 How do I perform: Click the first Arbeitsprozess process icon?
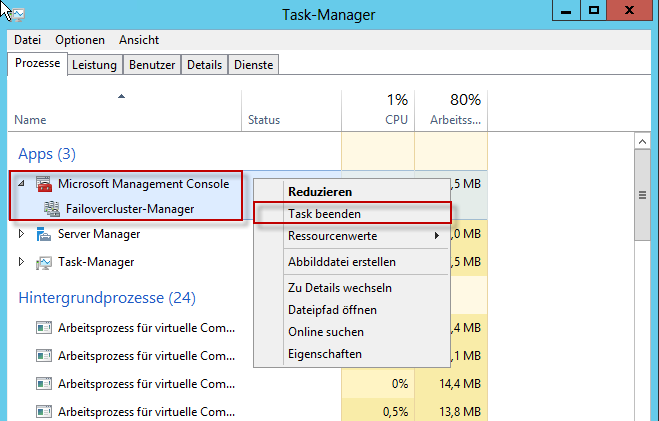point(43,327)
